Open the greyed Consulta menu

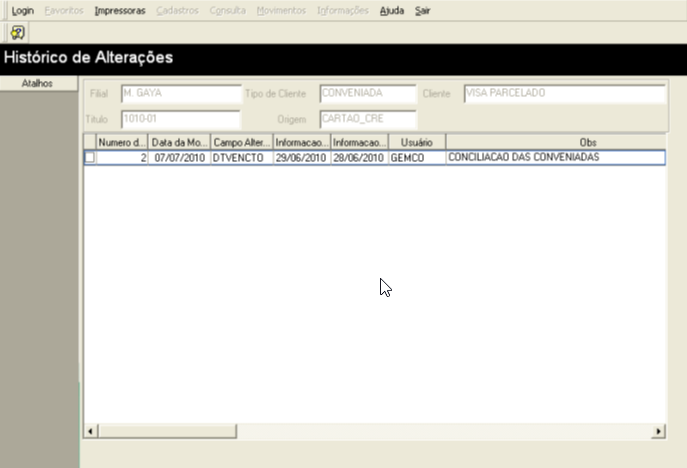point(227,11)
